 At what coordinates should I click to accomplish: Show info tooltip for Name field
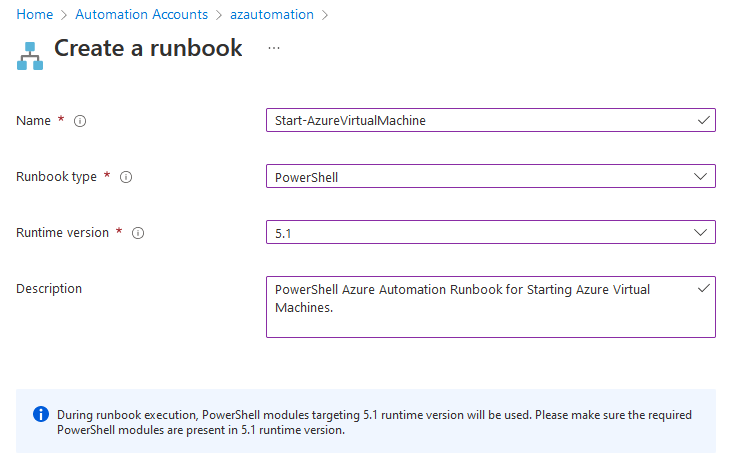[80, 121]
